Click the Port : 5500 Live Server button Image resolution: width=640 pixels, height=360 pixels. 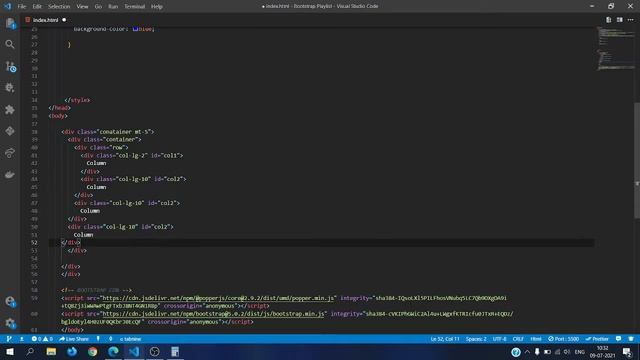click(563, 339)
